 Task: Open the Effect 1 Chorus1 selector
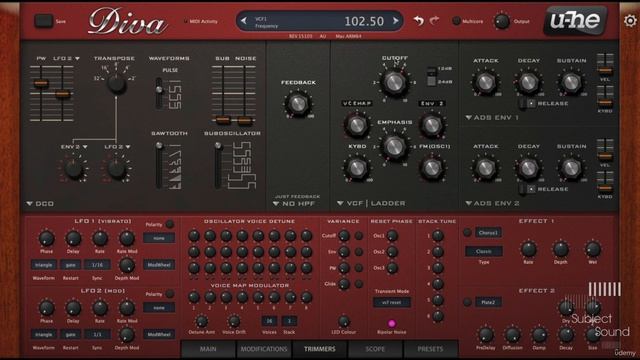click(488, 233)
